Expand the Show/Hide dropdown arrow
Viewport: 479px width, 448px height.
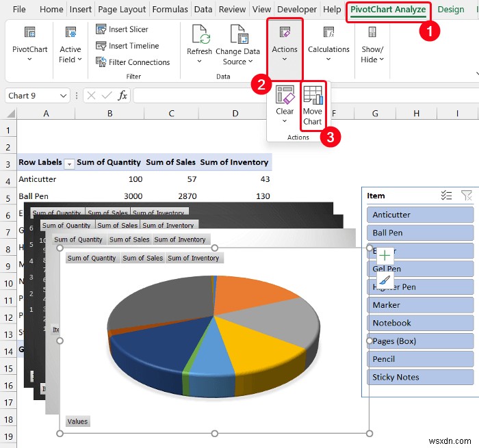(x=382, y=60)
